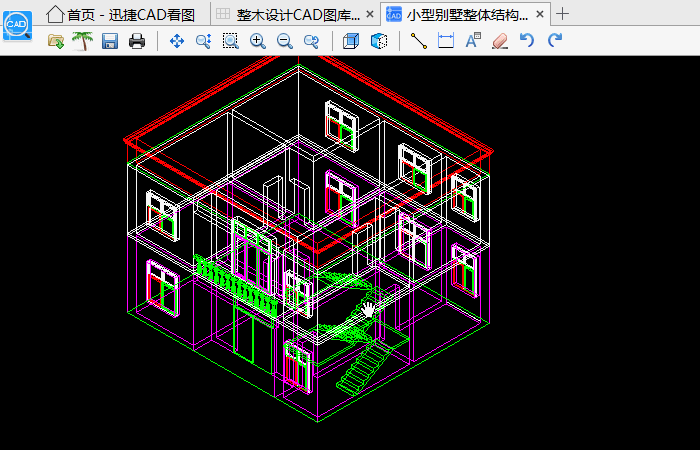This screenshot has height=450, width=700.
Task: Close the 小型别墅整体结构 tab
Action: pos(540,14)
